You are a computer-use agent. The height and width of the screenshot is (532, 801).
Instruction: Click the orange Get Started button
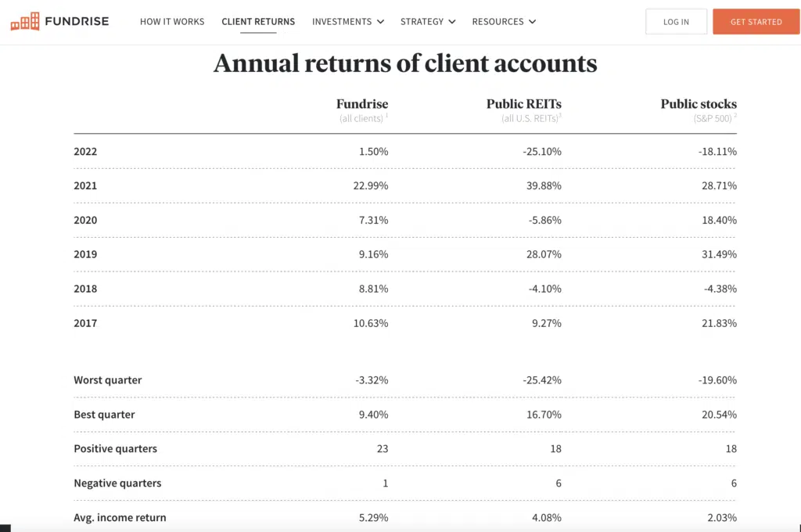tap(756, 22)
